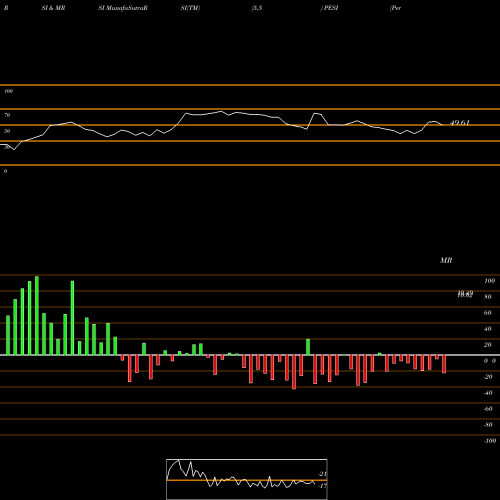Click the '(5,5' parameter text
500x500 pixels.
[x=257, y=8]
